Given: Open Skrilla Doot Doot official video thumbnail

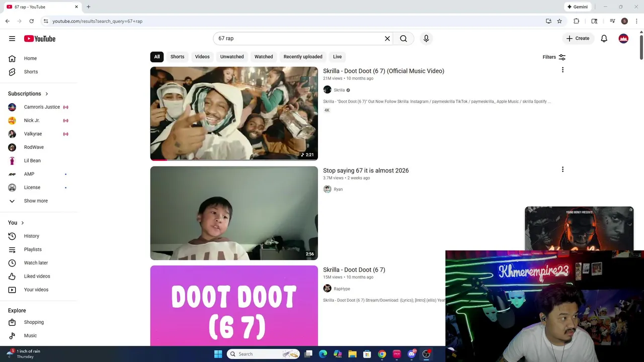Looking at the screenshot, I should pyautogui.click(x=234, y=114).
